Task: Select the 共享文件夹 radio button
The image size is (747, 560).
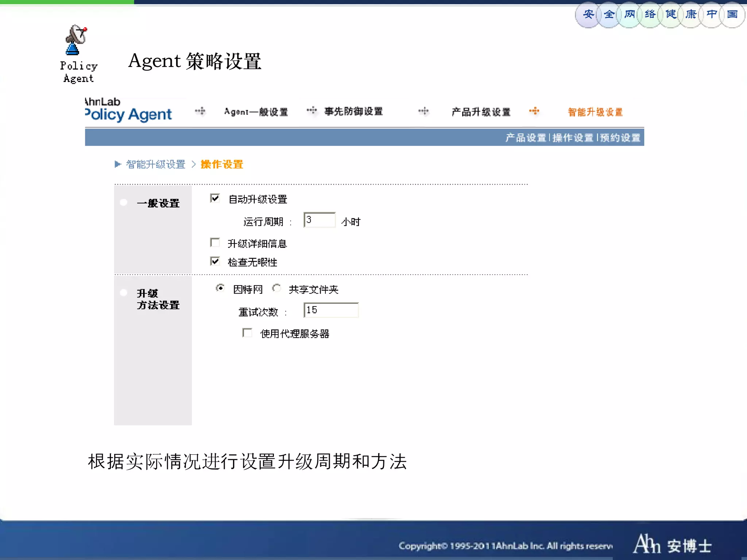Action: click(x=276, y=288)
